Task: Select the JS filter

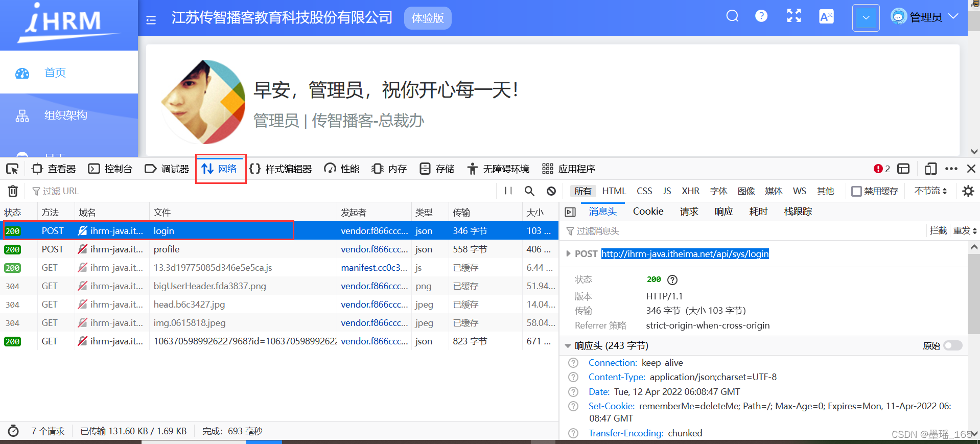Action: [667, 191]
